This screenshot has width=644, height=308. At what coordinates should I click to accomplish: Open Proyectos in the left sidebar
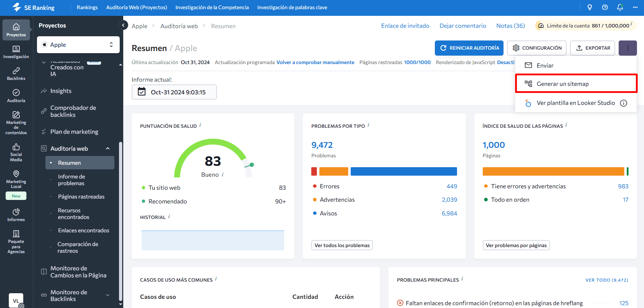pos(16,30)
